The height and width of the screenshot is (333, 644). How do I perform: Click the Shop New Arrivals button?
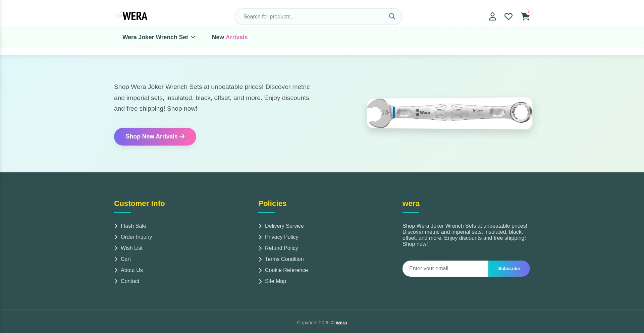pos(155,136)
